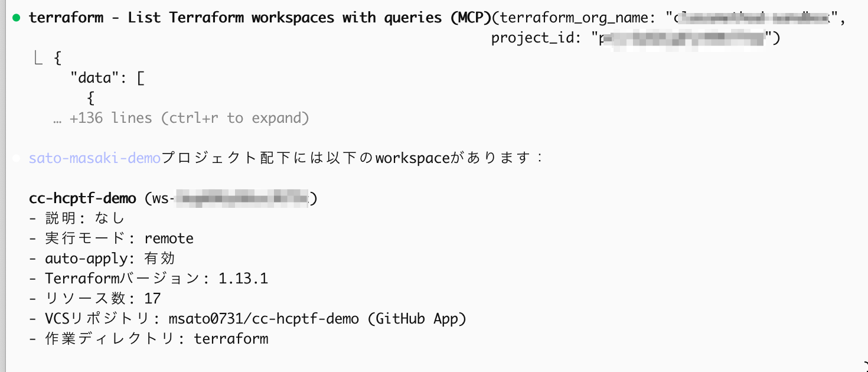Image resolution: width=868 pixels, height=372 pixels.
Task: Click the green tool-call status dot
Action: pos(17,18)
